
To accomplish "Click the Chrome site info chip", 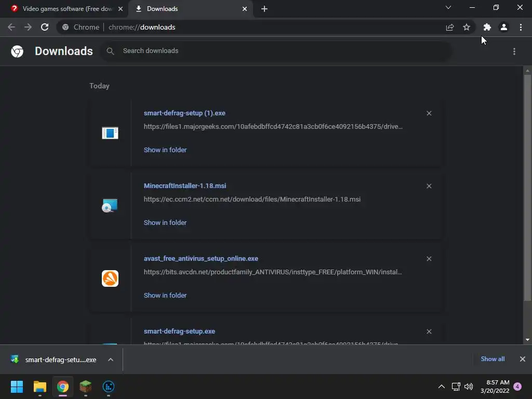I will point(82,27).
